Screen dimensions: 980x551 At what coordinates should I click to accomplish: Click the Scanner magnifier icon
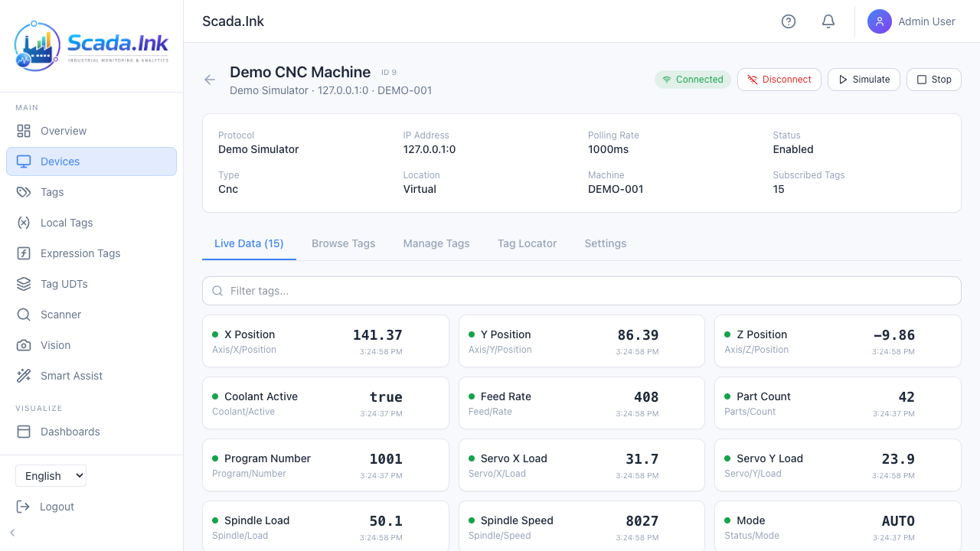coord(24,315)
